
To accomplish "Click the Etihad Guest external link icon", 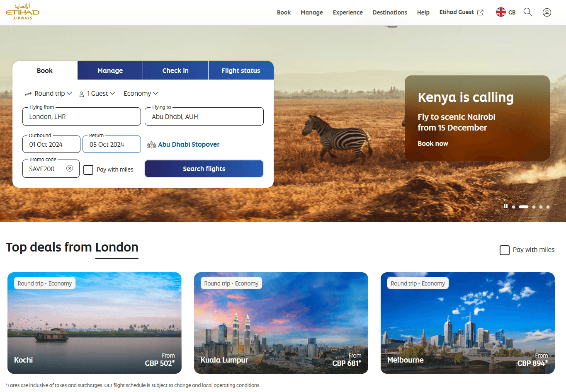I will coord(480,12).
